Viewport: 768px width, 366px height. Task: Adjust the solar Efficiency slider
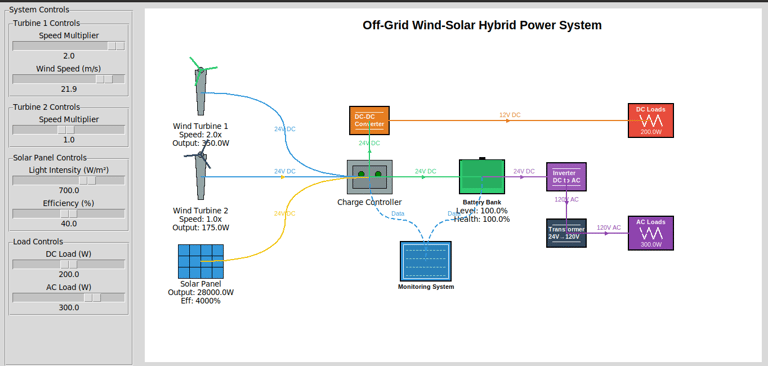pos(69,214)
